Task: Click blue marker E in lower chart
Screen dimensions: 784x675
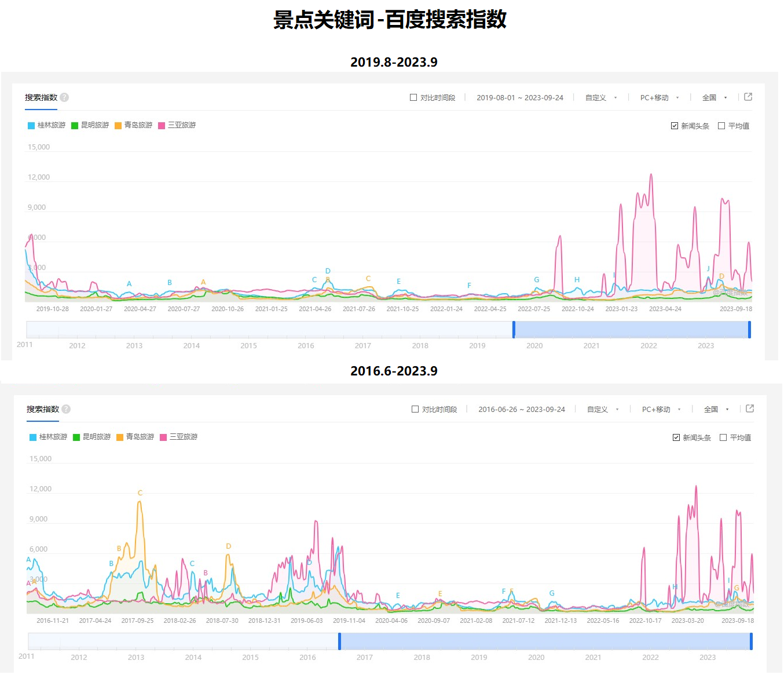Action: point(398,596)
